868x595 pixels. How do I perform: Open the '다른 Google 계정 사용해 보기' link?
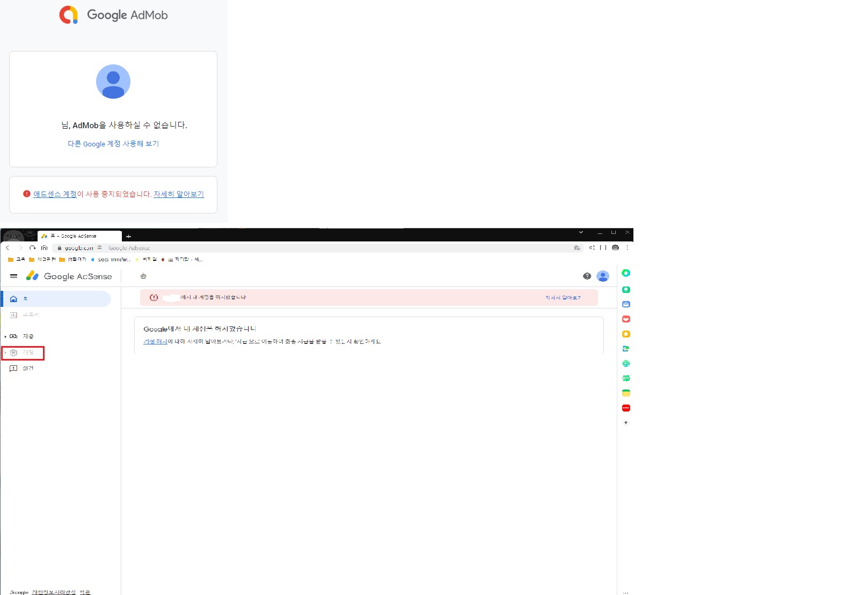(x=113, y=144)
